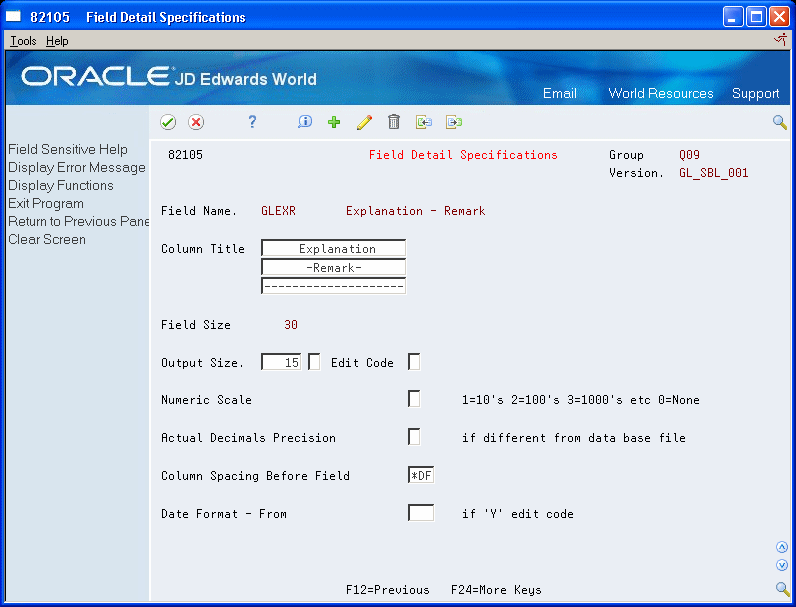The image size is (796, 607).
Task: Click the Column Spacing field showing *DF
Action: (x=421, y=476)
